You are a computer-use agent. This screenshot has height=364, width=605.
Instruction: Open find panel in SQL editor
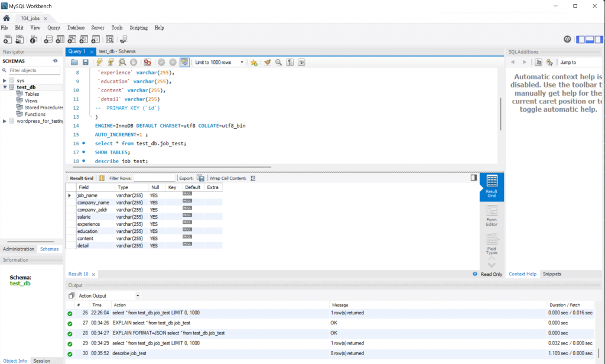click(x=279, y=62)
